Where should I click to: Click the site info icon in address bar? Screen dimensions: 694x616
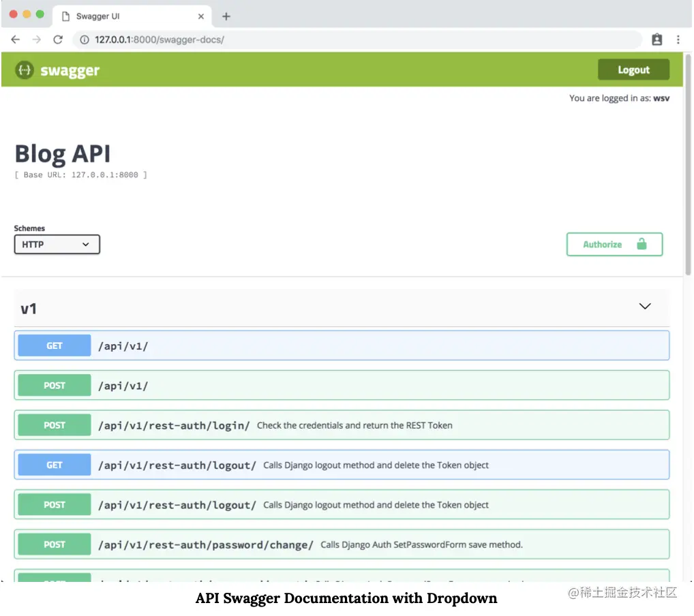[84, 40]
